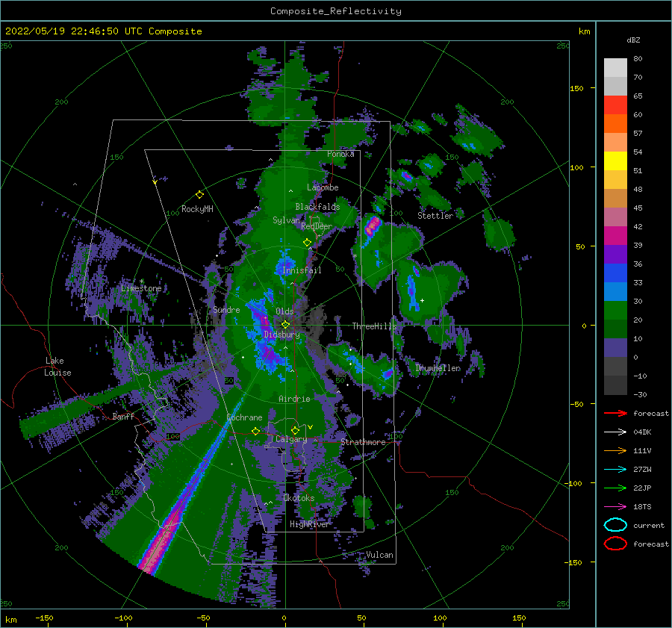This screenshot has width=672, height=628.
Task: Click the red swatch in dBZ legend
Action: tap(615, 105)
